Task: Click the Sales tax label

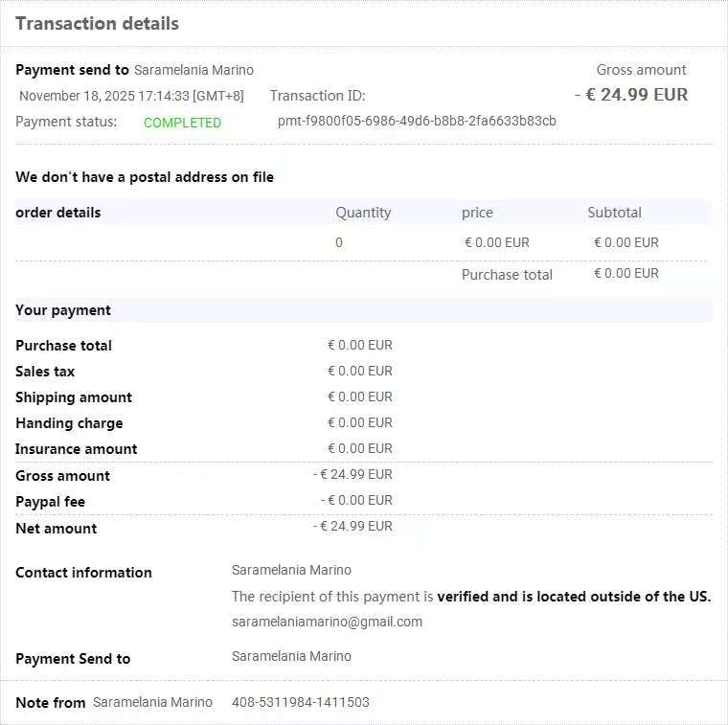Action: click(45, 372)
